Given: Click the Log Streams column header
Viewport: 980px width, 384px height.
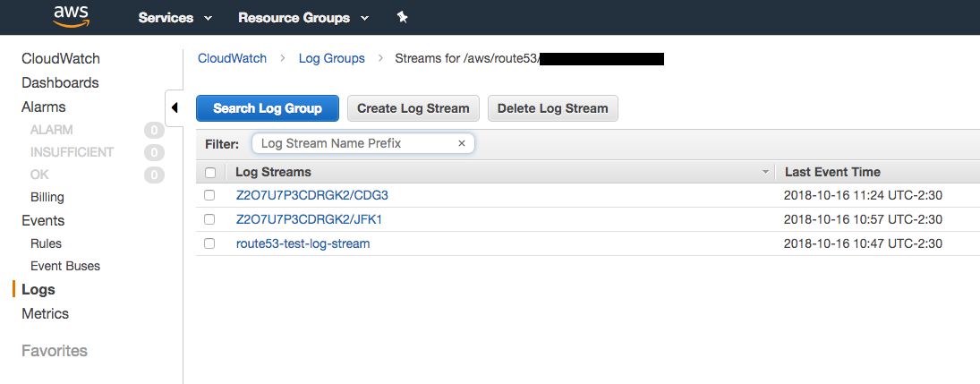Looking at the screenshot, I should [273, 172].
